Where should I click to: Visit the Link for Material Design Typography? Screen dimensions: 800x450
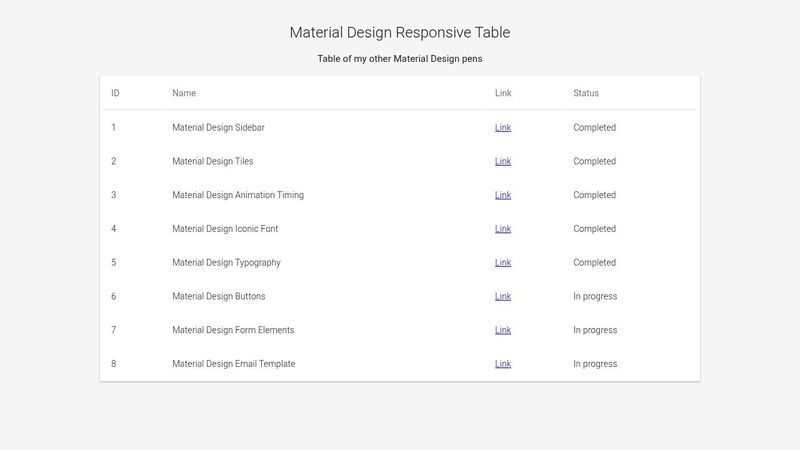(503, 262)
